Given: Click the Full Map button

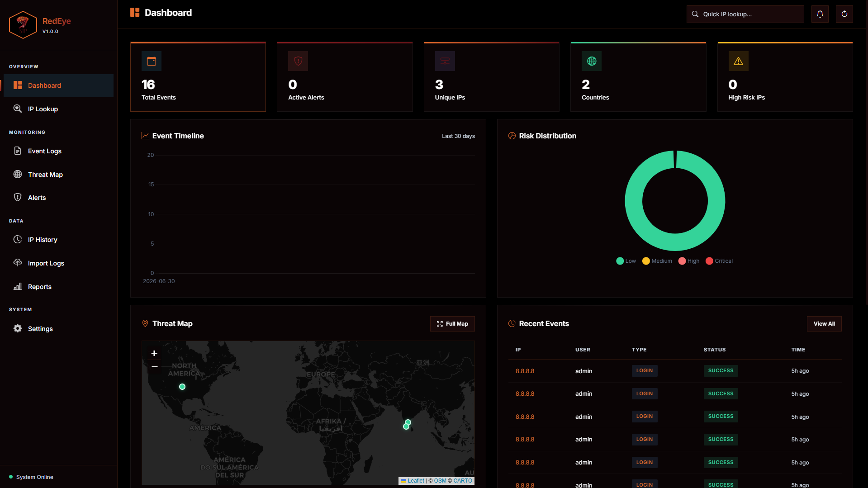Looking at the screenshot, I should 452,324.
